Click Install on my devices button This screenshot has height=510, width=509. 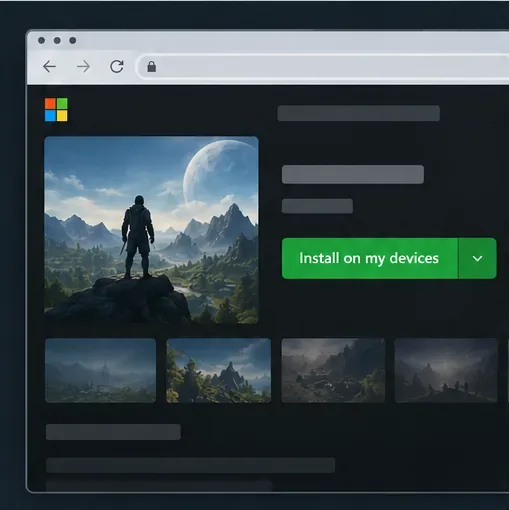click(370, 258)
